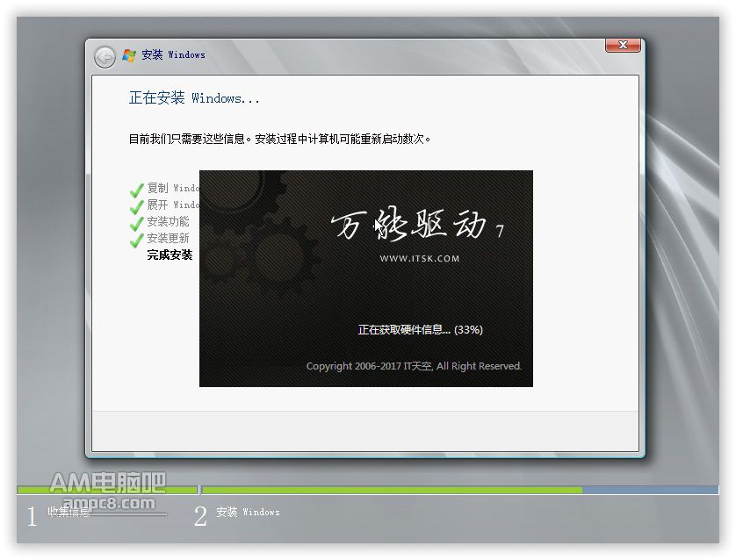736x560 pixels.
Task: Click the 收集信息 stage 1 progress bar
Action: [x=107, y=490]
